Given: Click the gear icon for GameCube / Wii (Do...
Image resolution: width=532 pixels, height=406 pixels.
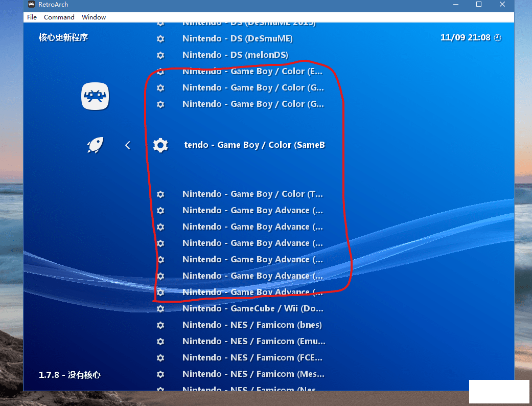Looking at the screenshot, I should tap(160, 309).
